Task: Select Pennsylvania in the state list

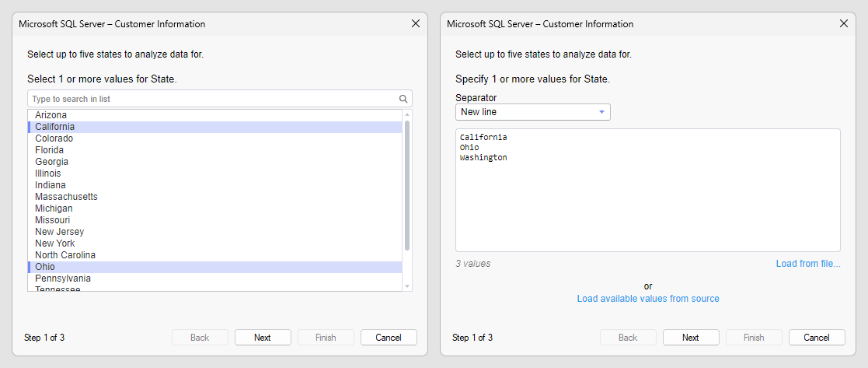Action: pos(214,279)
